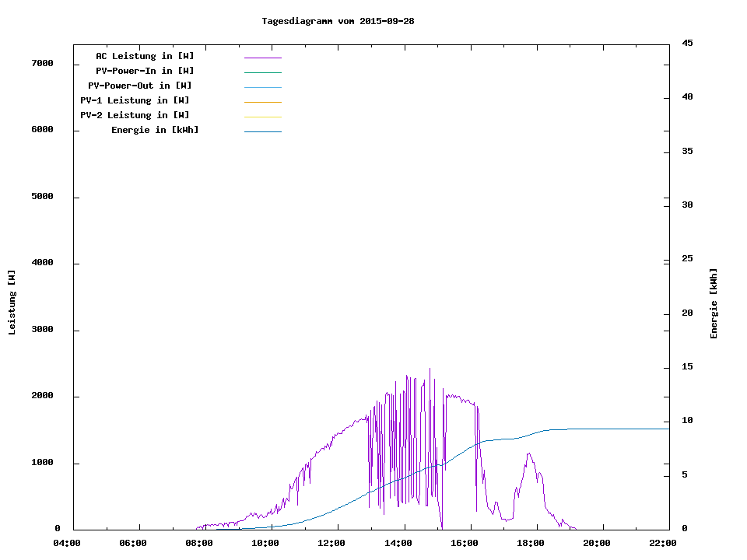Select the 16:00 time axis label
This screenshot has height=560, width=747.
(x=464, y=543)
